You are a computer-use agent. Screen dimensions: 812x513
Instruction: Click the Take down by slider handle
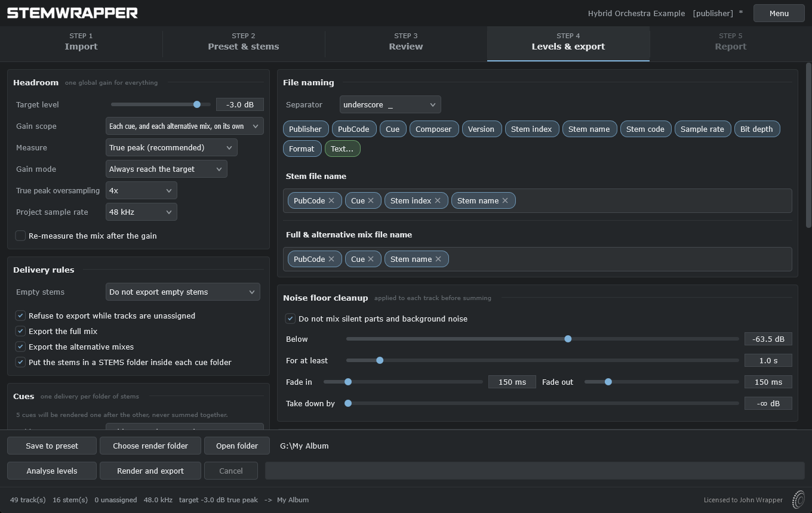coord(348,403)
